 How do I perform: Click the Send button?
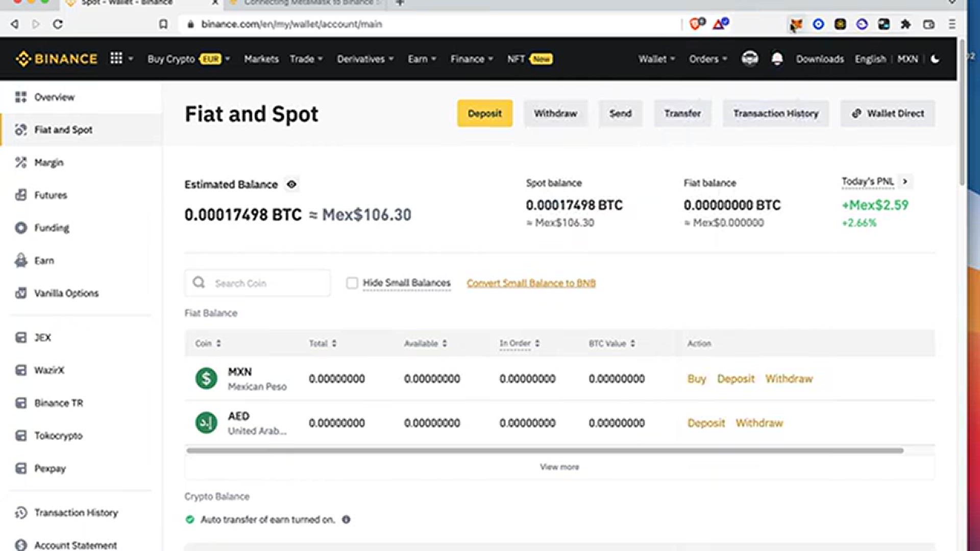pos(620,113)
